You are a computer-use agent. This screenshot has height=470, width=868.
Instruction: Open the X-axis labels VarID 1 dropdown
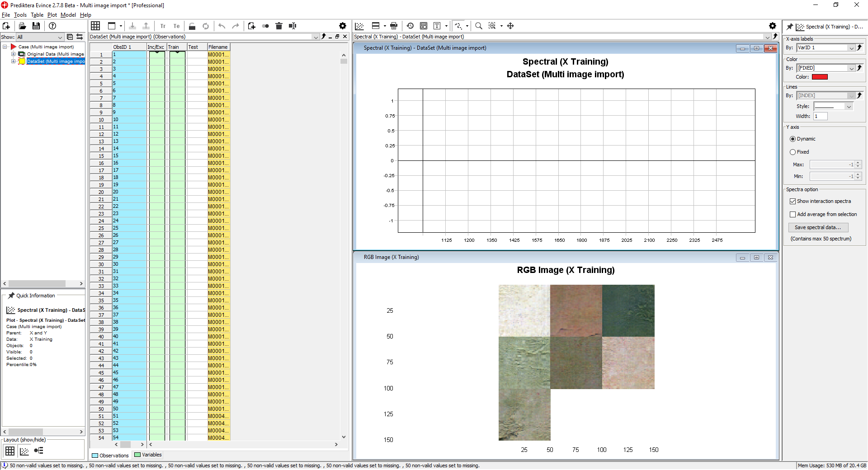(851, 48)
